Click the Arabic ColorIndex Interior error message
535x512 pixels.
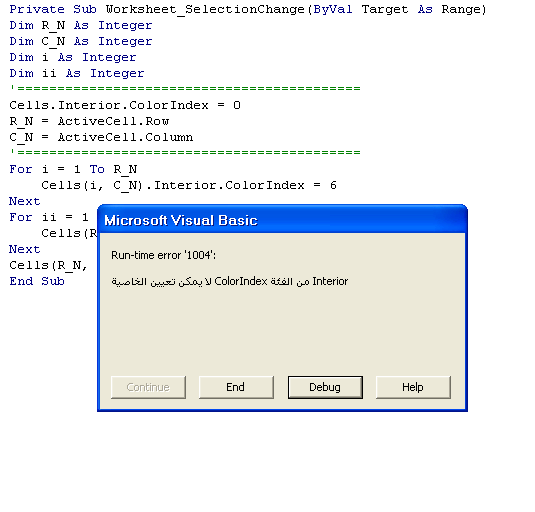pos(230,281)
